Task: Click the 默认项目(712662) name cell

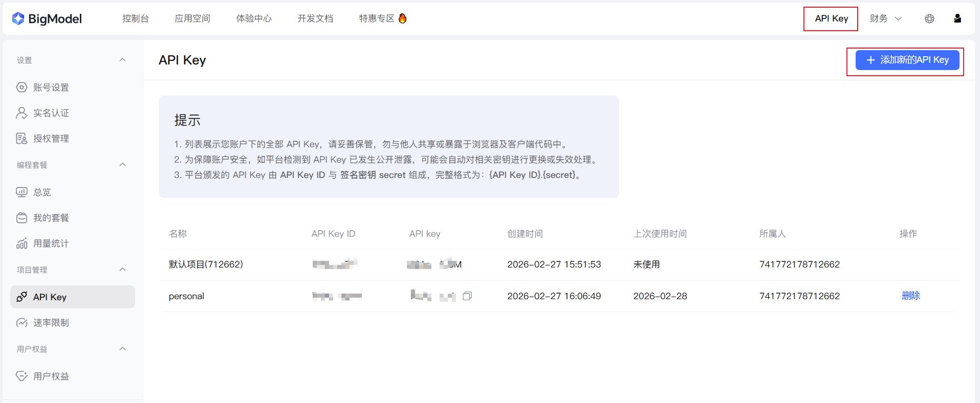Action: point(206,264)
